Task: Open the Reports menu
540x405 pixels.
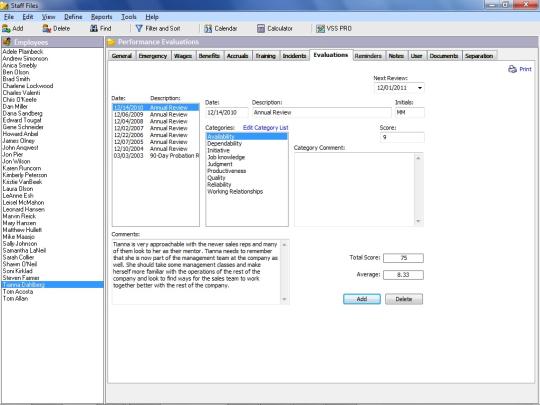Action: tap(102, 17)
